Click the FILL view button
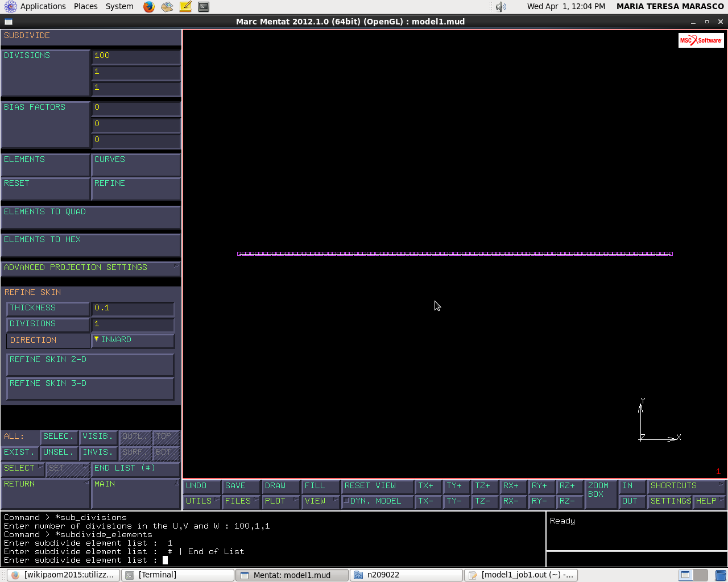The image size is (728, 582). [321, 486]
